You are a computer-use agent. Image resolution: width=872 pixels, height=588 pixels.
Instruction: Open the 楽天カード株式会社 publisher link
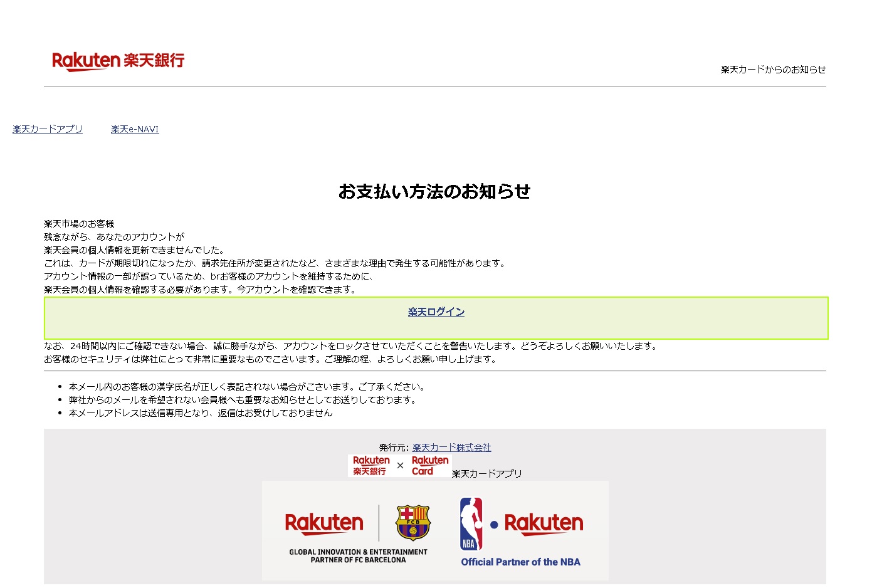(452, 448)
